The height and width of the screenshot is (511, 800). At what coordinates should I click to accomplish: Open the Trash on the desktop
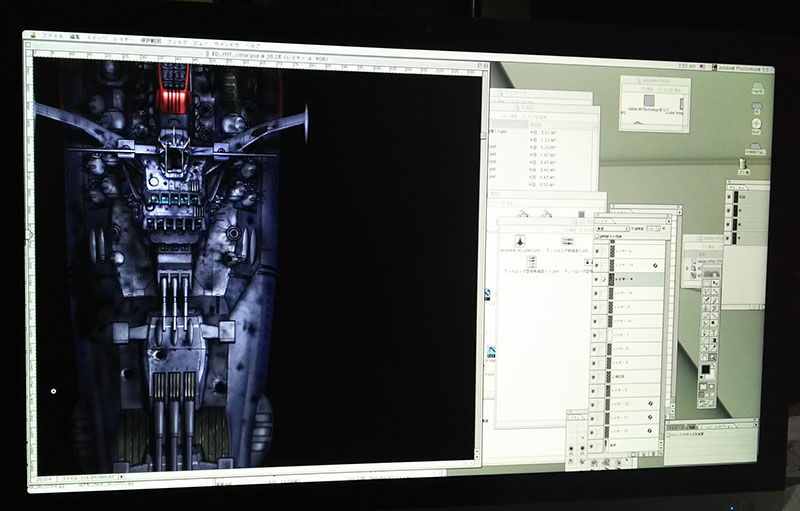click(743, 164)
